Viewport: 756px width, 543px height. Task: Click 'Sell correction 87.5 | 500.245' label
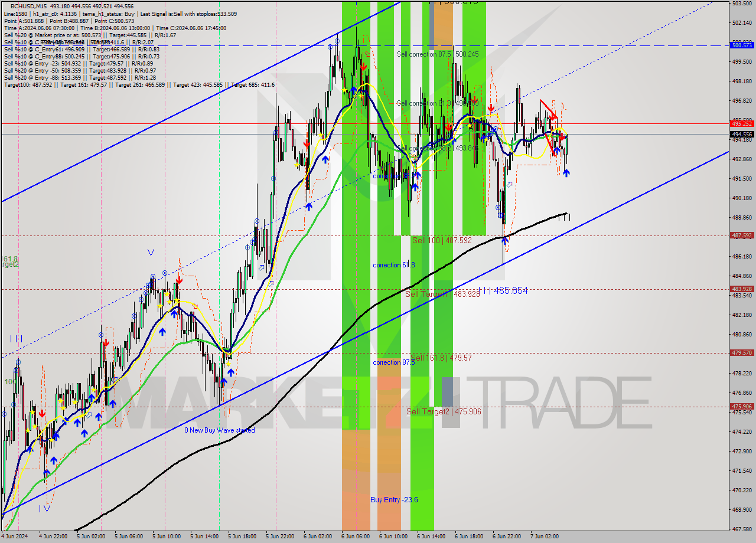[x=438, y=54]
